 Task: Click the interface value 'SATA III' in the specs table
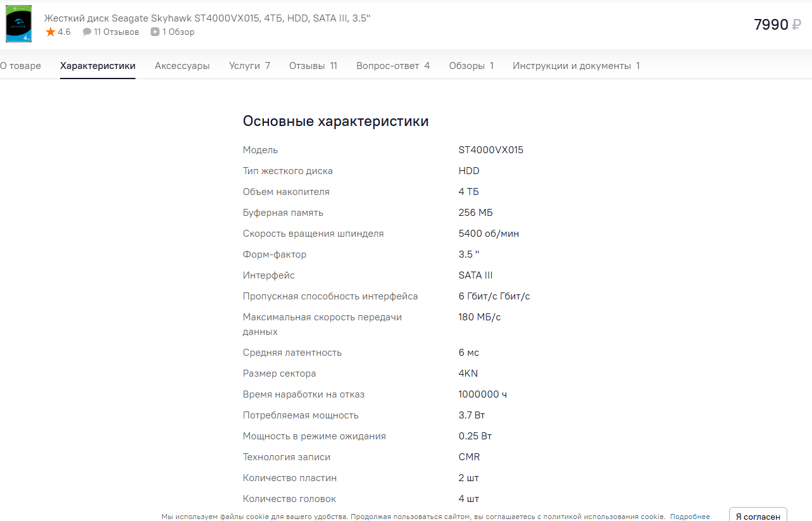(x=476, y=275)
